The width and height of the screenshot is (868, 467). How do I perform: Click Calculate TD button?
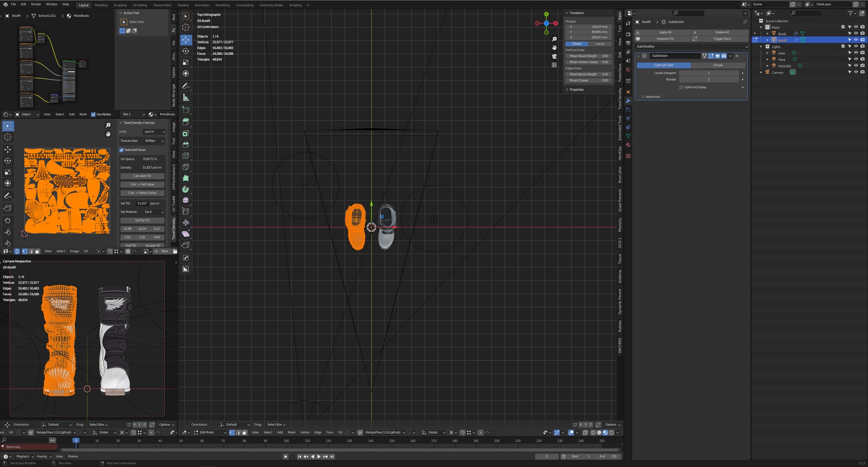coord(142,176)
